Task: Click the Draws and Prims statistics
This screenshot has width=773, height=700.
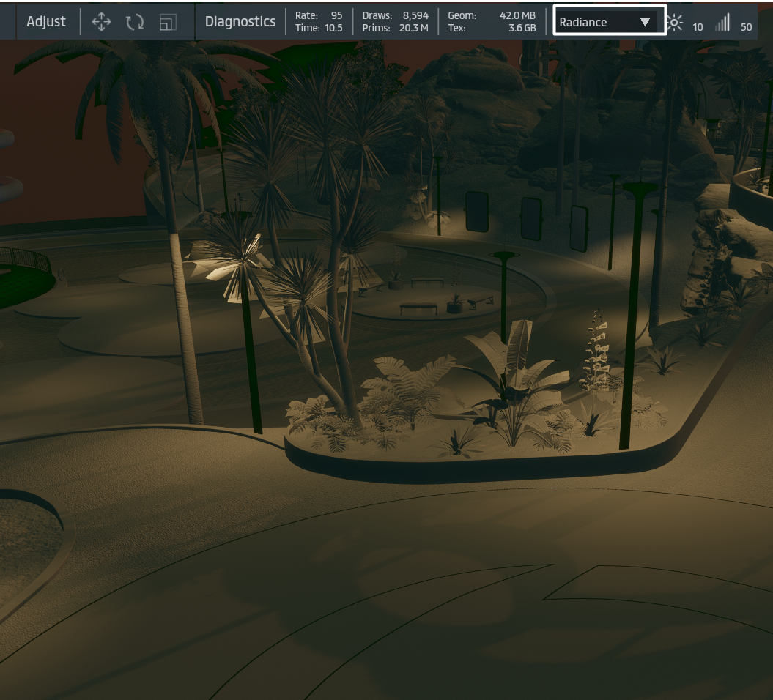Action: (396, 22)
